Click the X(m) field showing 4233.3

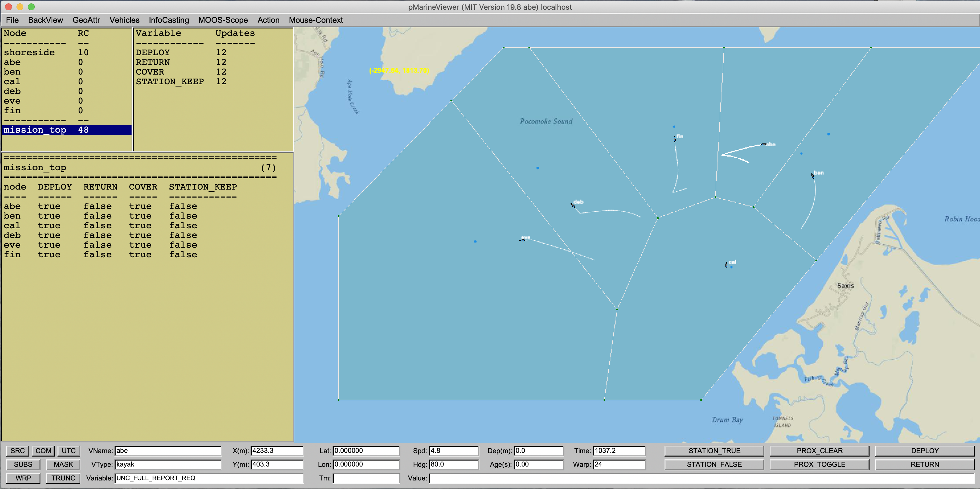(x=277, y=451)
